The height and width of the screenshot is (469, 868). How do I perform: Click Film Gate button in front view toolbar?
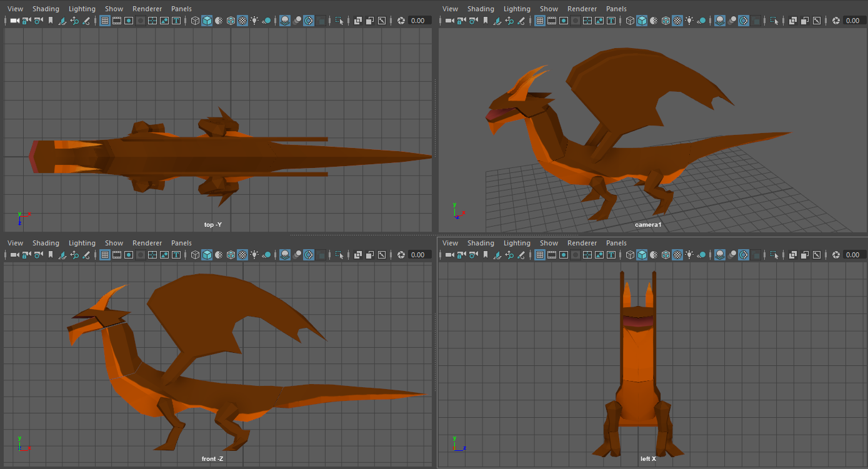click(x=116, y=255)
